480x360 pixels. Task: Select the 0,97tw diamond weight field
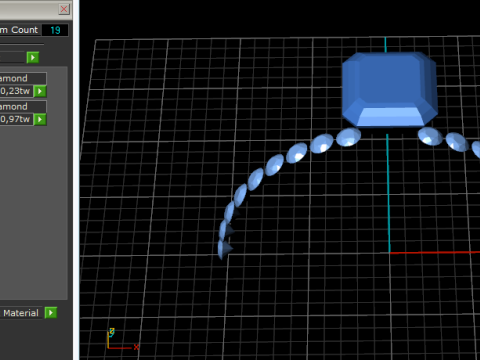tap(16, 119)
